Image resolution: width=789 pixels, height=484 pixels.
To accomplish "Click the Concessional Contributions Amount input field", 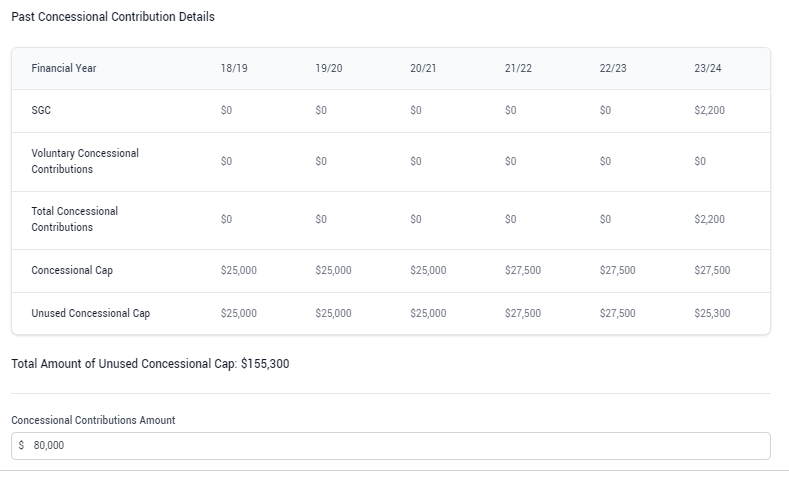I will click(390, 446).
